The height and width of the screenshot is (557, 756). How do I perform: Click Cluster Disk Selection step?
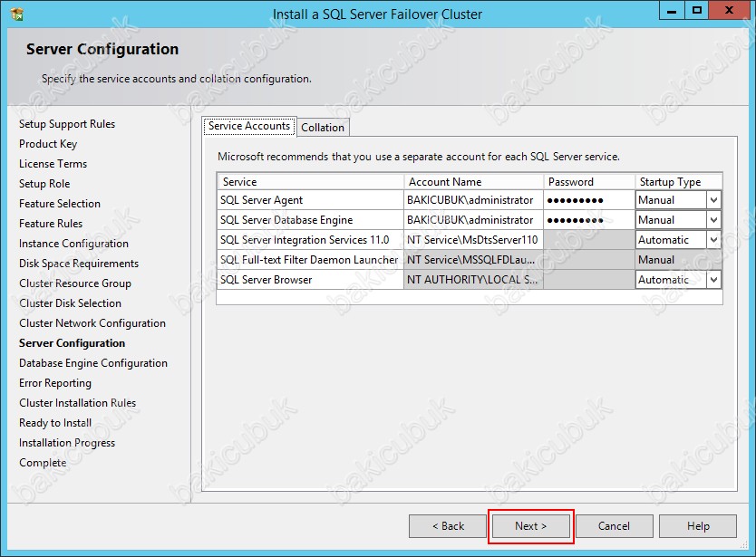pos(71,303)
